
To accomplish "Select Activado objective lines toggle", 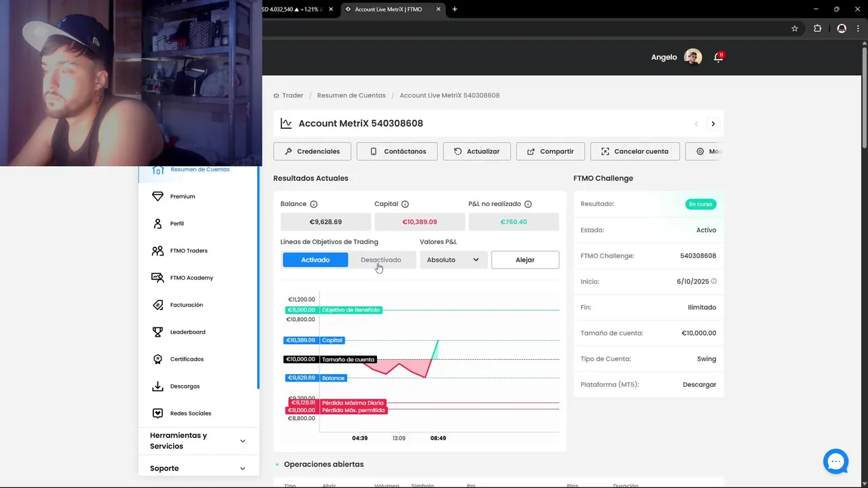I will 315,260.
